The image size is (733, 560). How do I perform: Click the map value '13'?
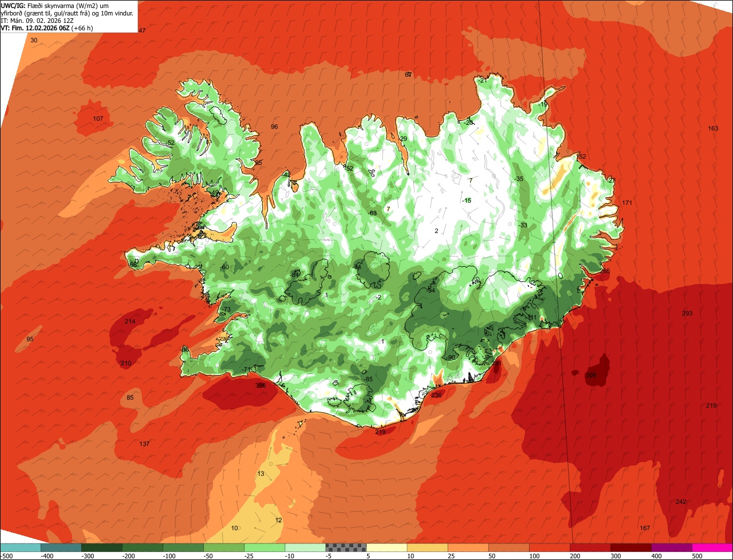tap(261, 474)
